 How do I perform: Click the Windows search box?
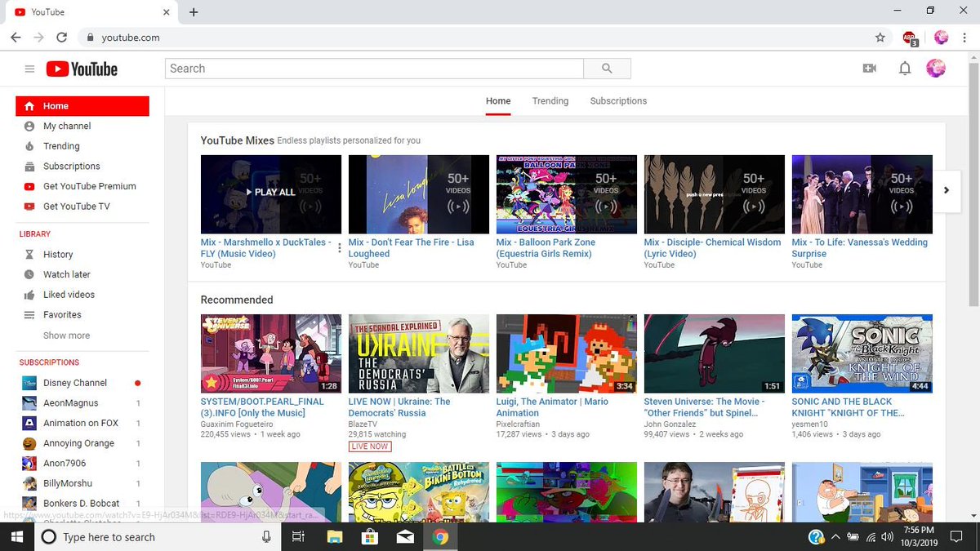[x=157, y=536]
